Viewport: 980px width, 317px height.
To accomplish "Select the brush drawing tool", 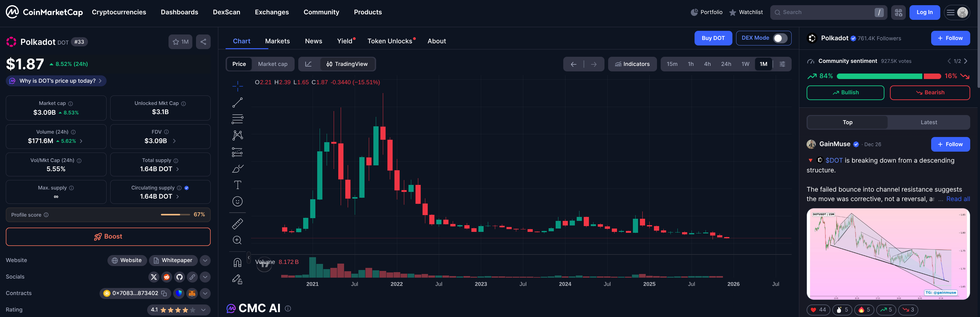I will click(x=238, y=168).
